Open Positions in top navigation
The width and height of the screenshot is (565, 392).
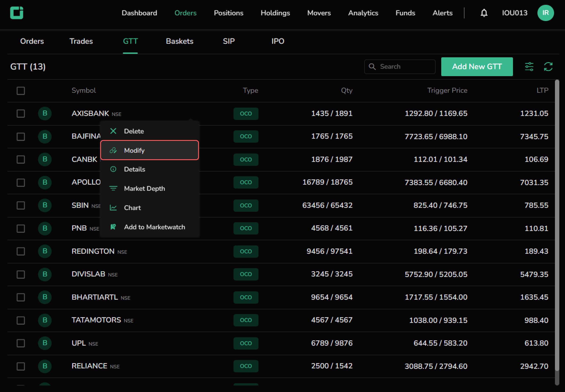[x=228, y=13]
